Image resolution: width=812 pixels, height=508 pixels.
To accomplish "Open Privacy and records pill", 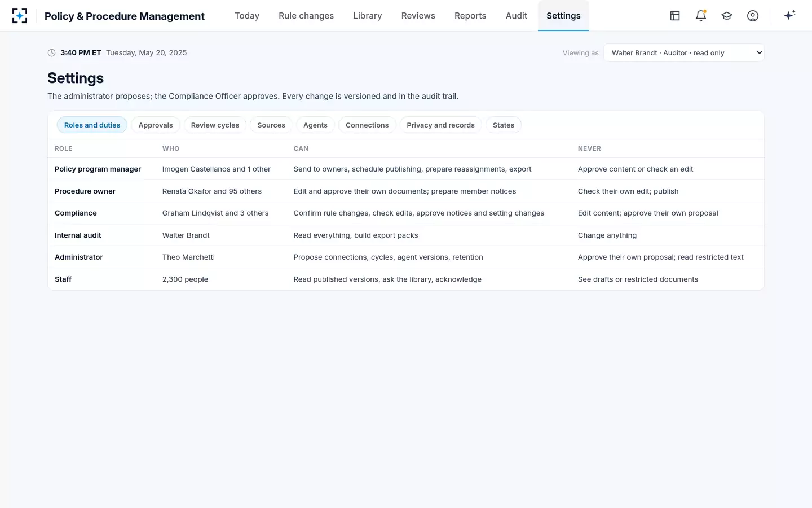I will coord(440,125).
